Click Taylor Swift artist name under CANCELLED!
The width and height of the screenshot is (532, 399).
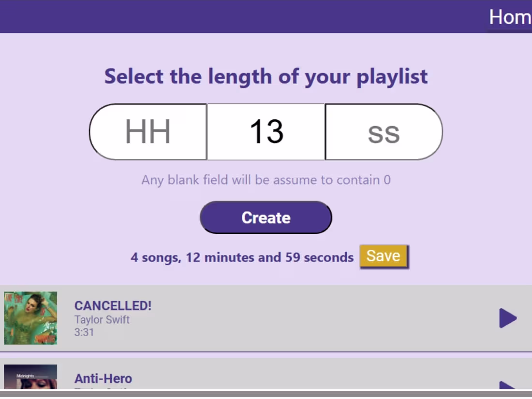[x=102, y=319]
